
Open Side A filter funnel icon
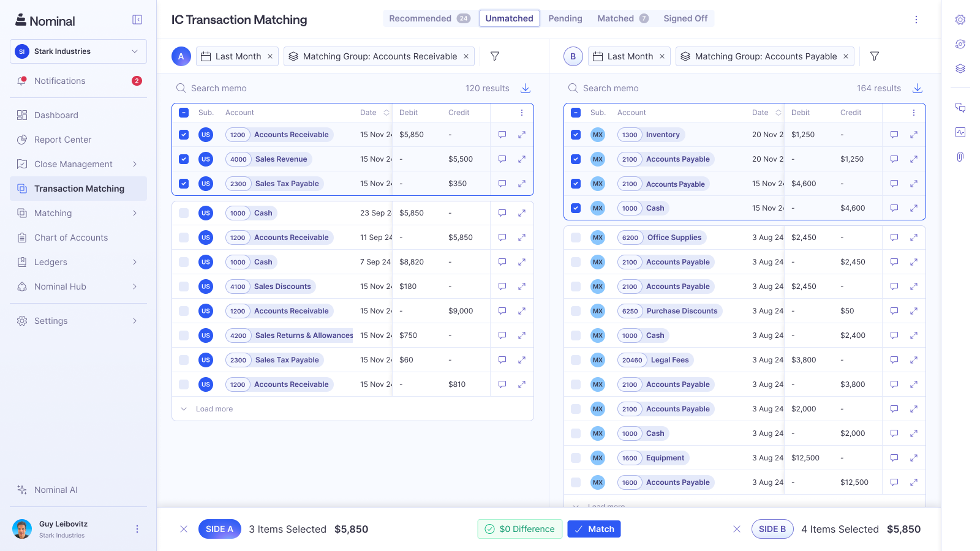tap(494, 56)
